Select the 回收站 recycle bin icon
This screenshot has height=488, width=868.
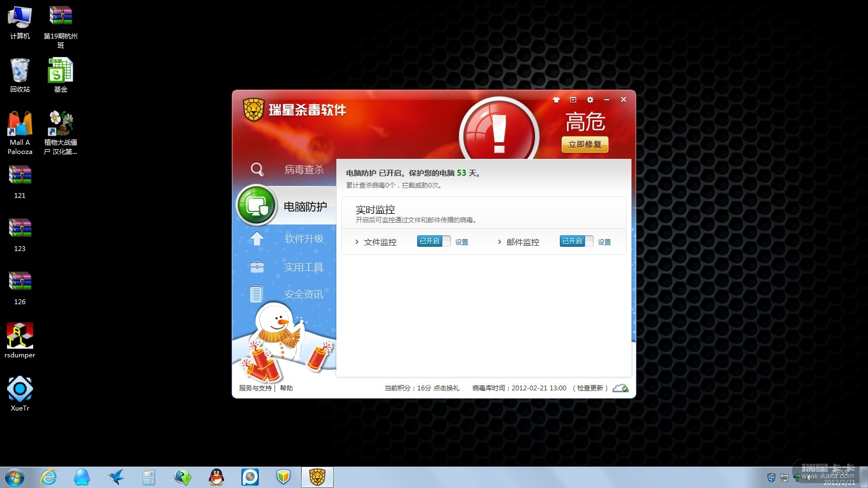click(20, 75)
